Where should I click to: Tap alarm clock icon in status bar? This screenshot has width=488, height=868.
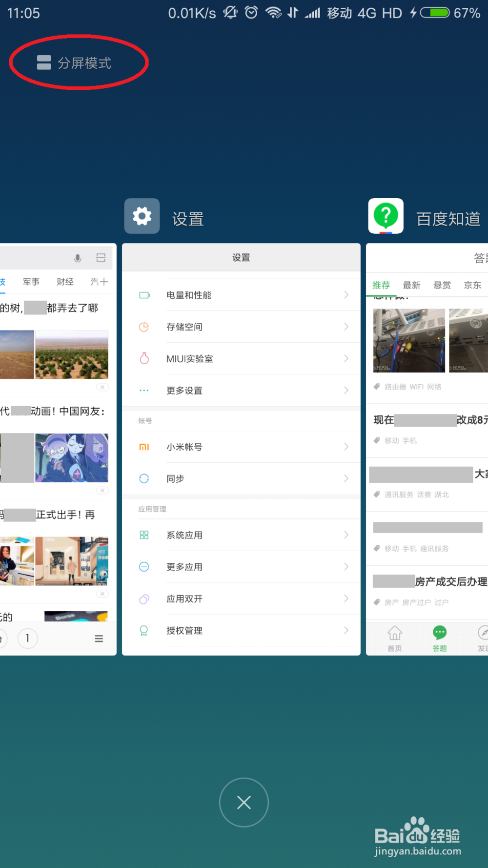pos(251,12)
